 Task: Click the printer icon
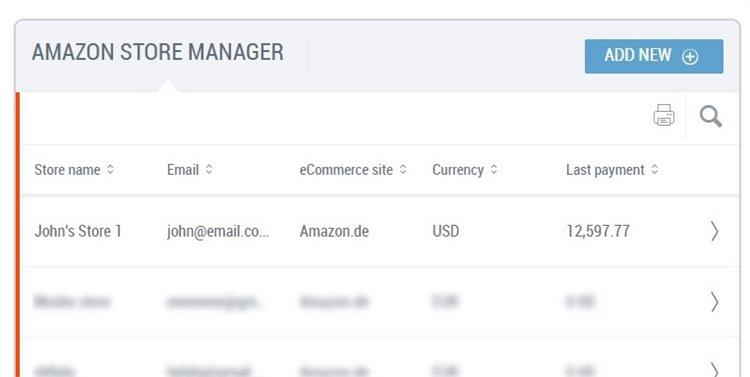(664, 115)
